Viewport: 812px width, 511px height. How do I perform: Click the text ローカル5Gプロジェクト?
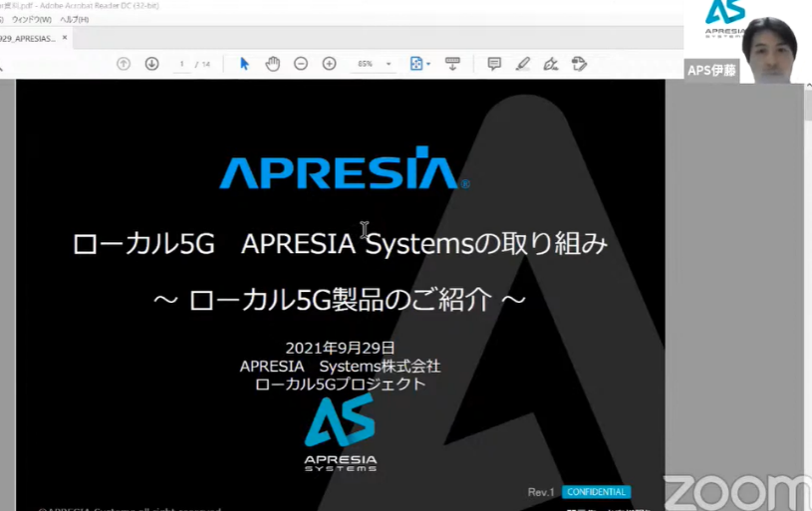(340, 384)
